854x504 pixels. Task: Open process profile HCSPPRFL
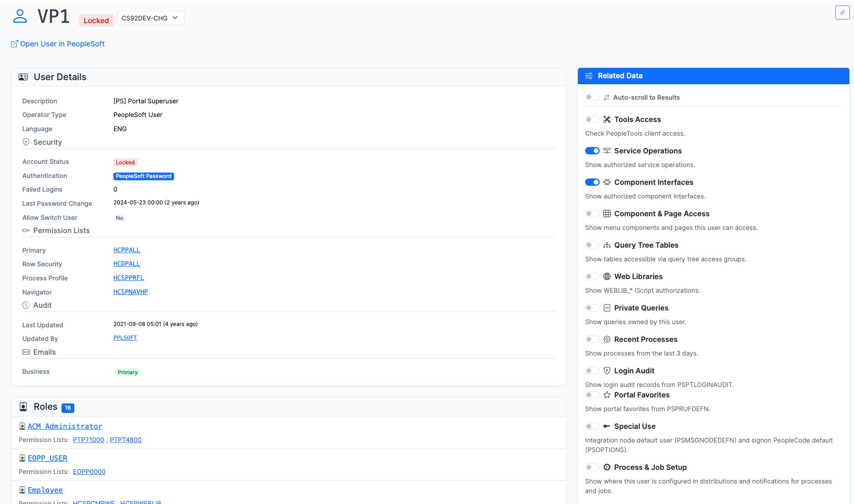point(129,278)
